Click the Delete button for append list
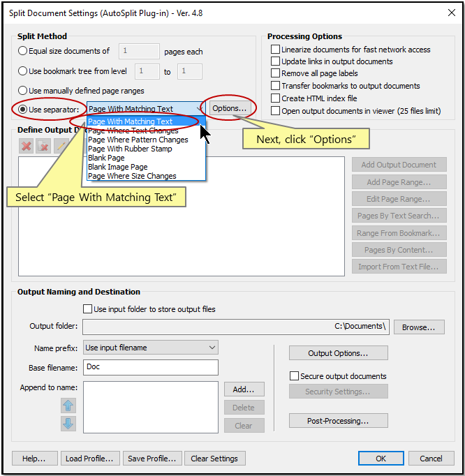 244,408
